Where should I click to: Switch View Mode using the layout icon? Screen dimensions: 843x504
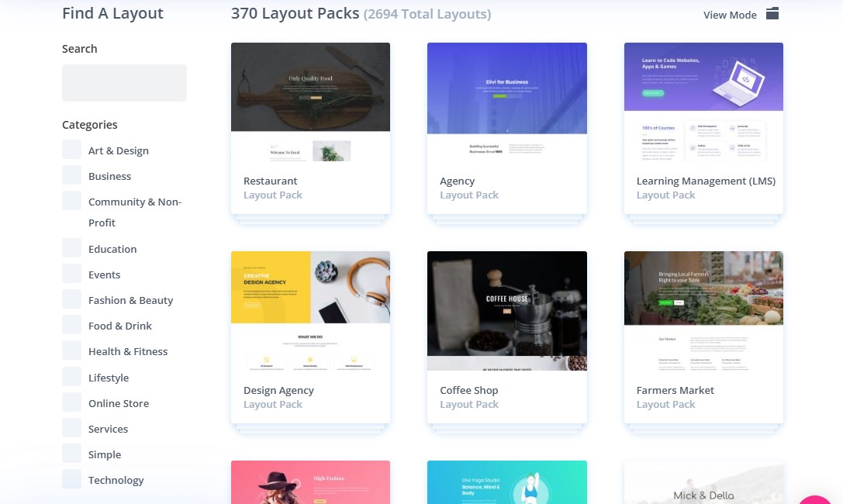tap(772, 14)
